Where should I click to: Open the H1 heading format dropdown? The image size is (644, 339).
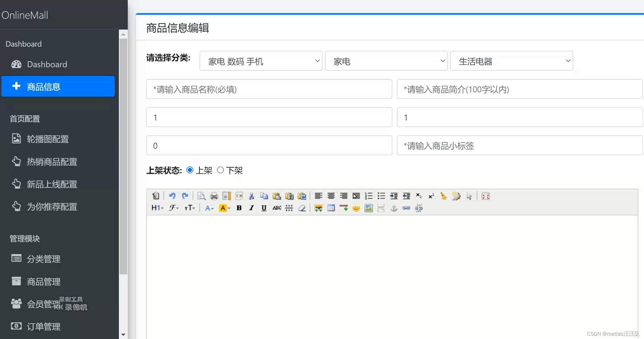[157, 208]
